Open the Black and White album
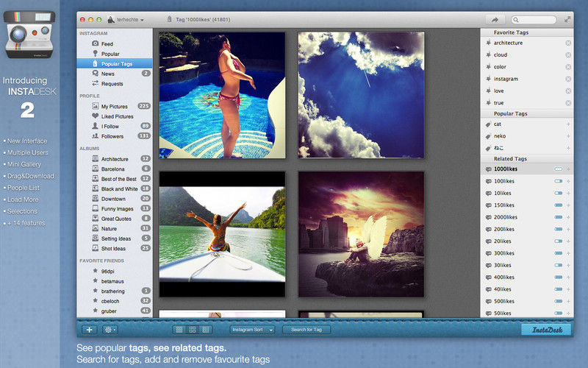The image size is (588, 368). click(115, 188)
